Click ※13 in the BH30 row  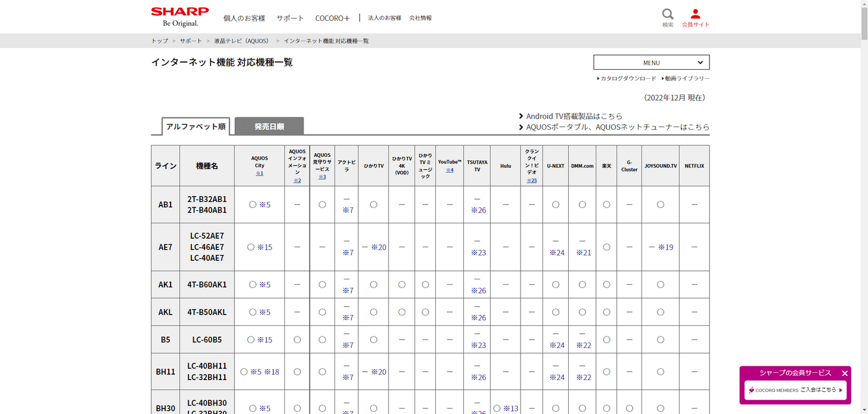511,408
